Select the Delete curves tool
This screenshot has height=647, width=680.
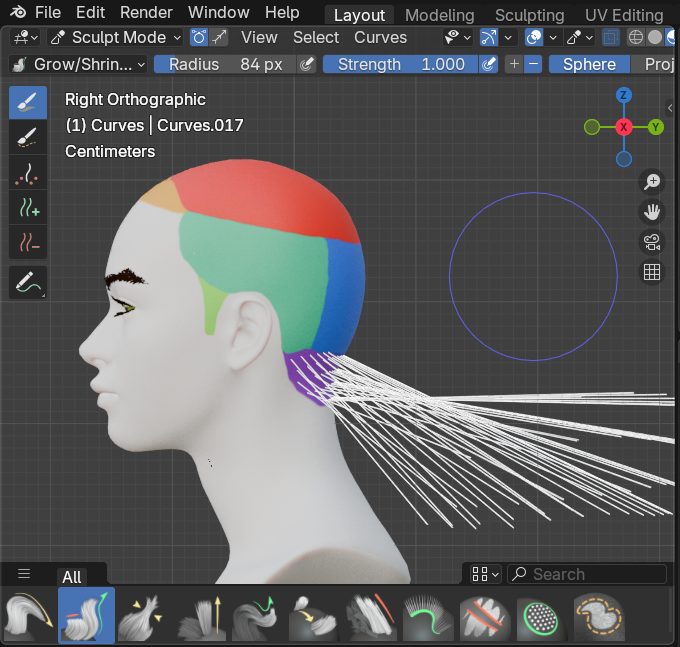tap(27, 242)
